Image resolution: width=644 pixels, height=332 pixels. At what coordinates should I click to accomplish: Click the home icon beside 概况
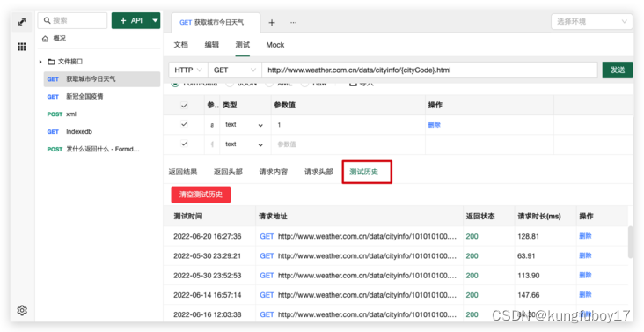tap(45, 39)
